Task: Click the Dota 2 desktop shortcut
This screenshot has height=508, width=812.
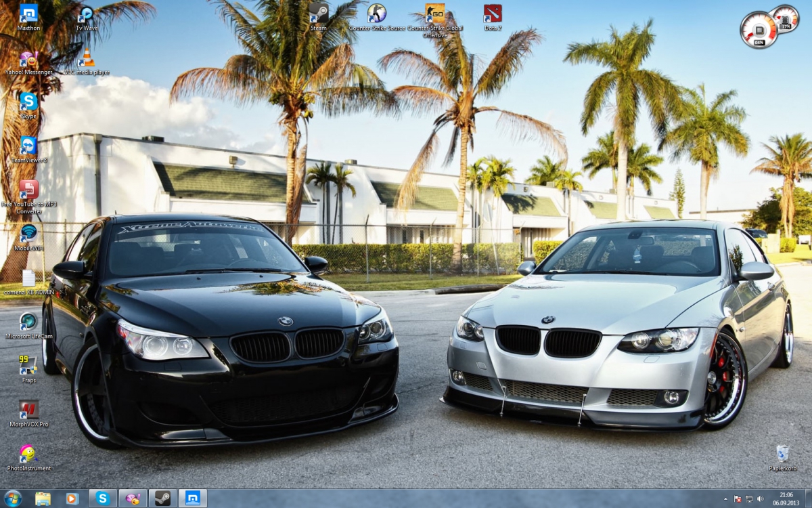Action: (493, 18)
